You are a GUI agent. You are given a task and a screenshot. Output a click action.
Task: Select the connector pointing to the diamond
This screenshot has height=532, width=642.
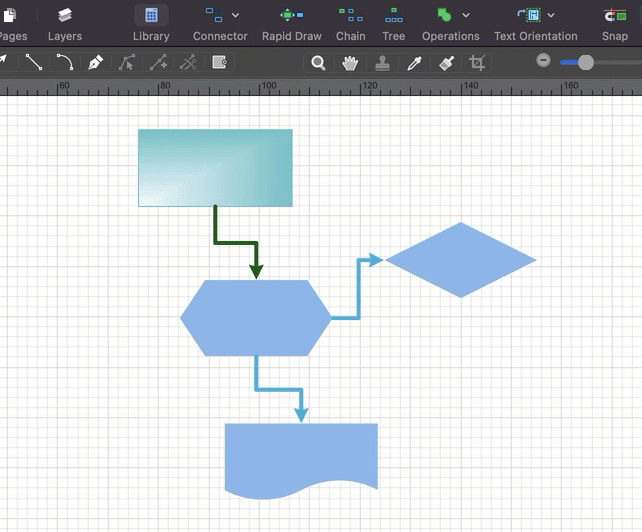click(359, 289)
